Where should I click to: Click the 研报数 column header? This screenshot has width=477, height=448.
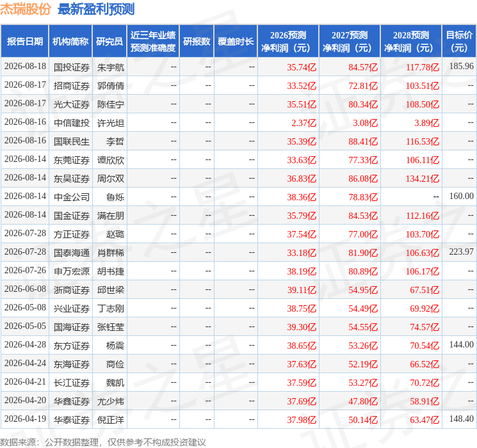(197, 42)
